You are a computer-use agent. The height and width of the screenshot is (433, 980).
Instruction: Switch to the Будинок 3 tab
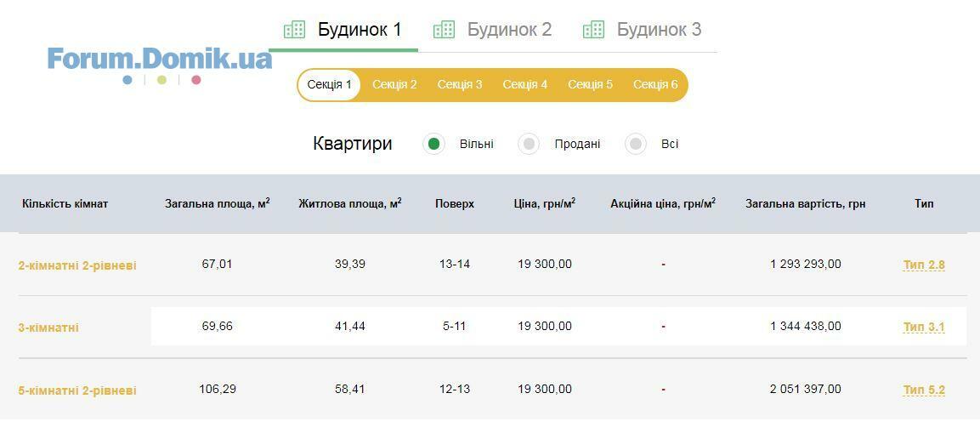(658, 30)
